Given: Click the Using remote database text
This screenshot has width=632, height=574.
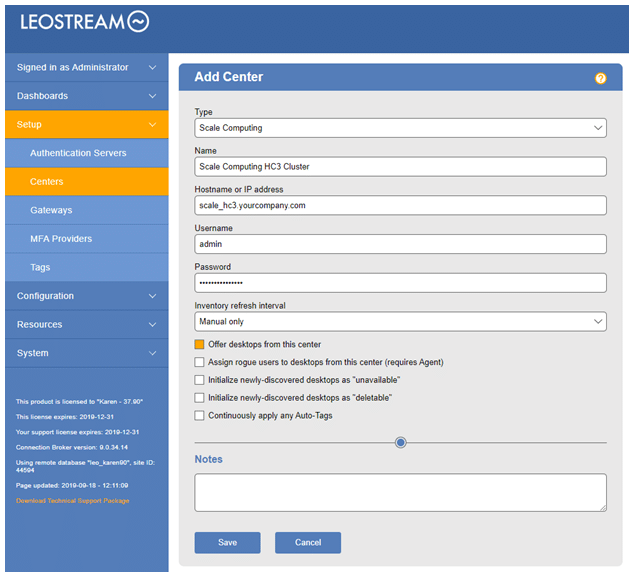Looking at the screenshot, I should coord(85,466).
